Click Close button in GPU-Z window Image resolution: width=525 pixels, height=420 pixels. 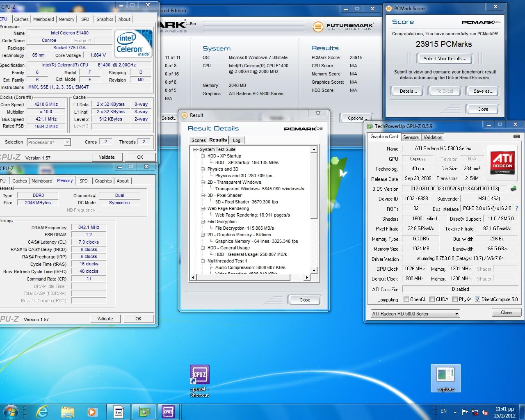pos(506,313)
